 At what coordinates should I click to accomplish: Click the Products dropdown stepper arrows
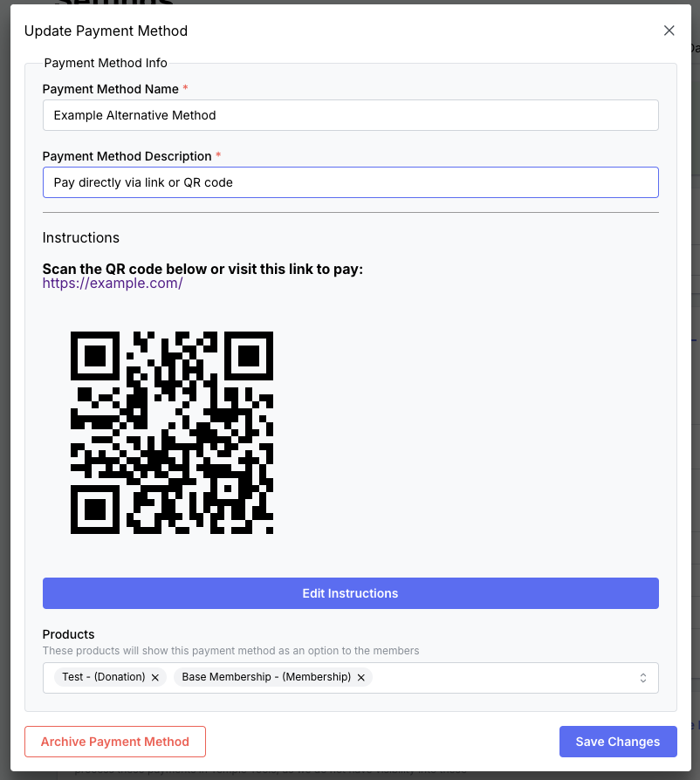click(x=642, y=677)
